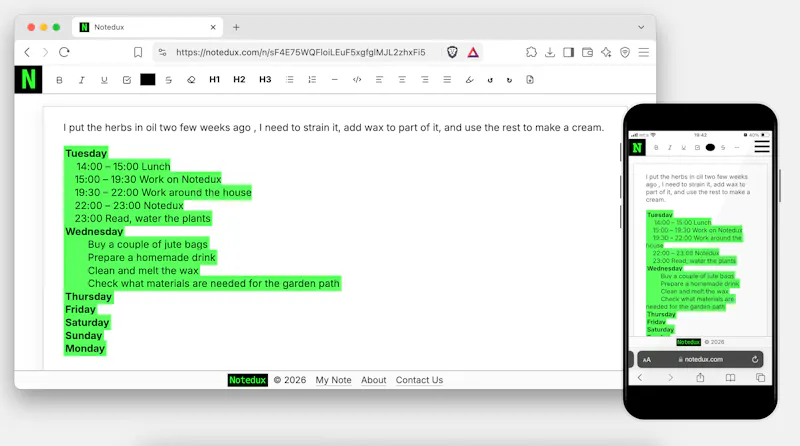The image size is (800, 446).
Task: Click the Notedux N logo in the editor toolbar
Action: coord(28,80)
